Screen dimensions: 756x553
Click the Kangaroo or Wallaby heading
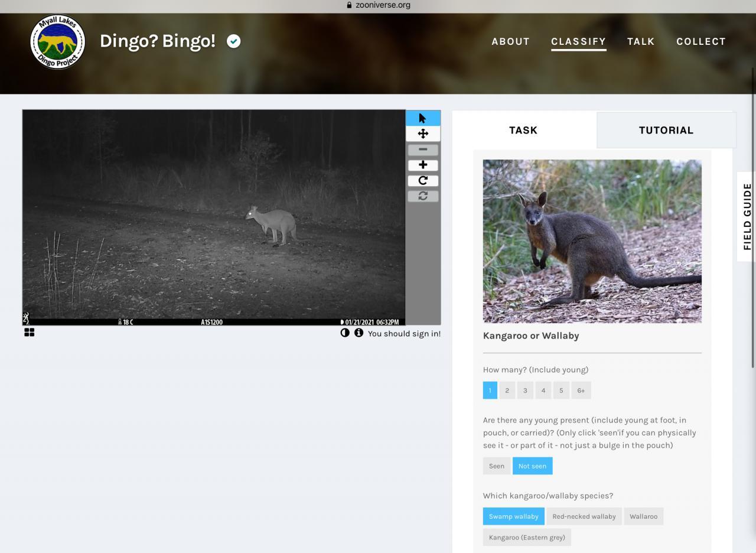531,336
